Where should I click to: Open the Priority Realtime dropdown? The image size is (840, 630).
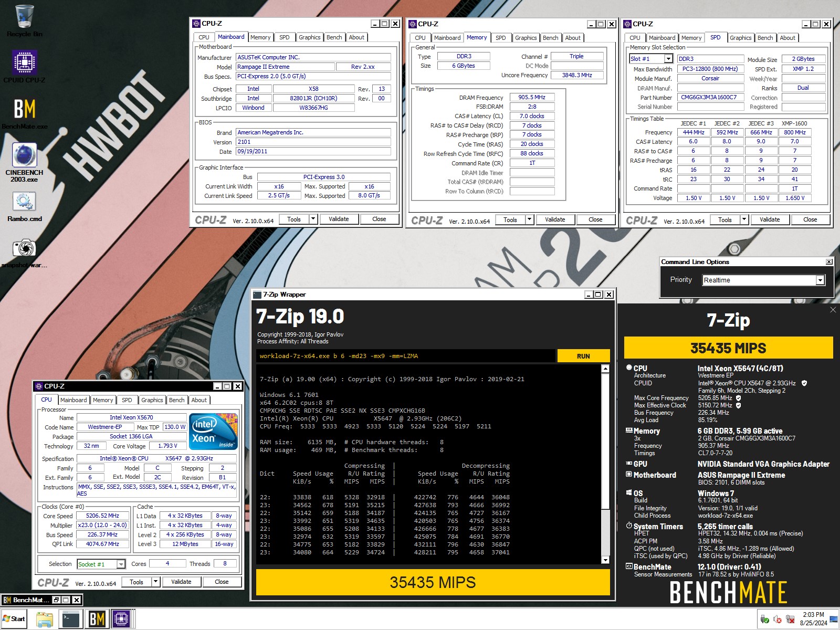(820, 280)
